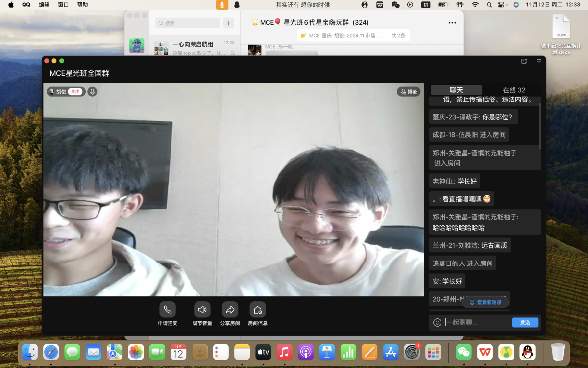This screenshot has height=368, width=588.
Task: Click the plus button beside QQ search
Action: coord(228,23)
